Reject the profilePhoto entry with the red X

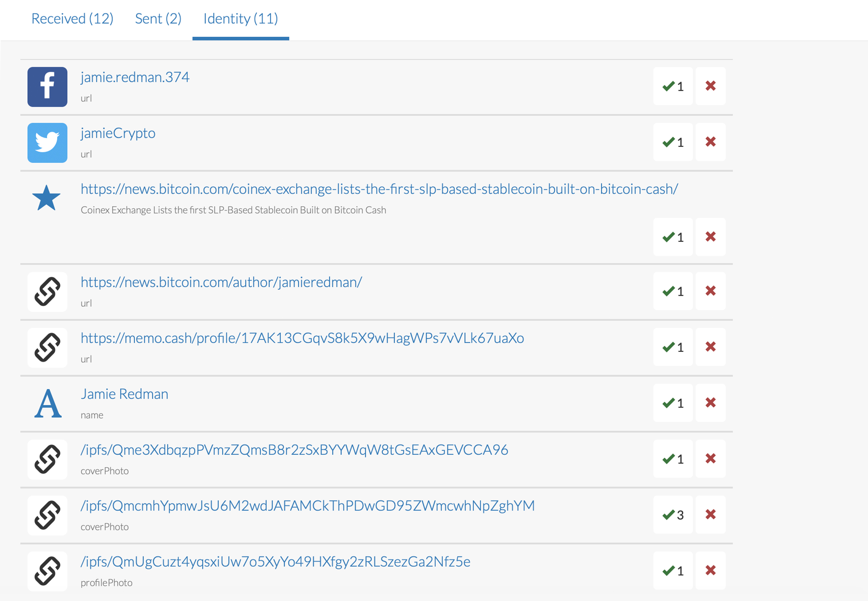(710, 571)
